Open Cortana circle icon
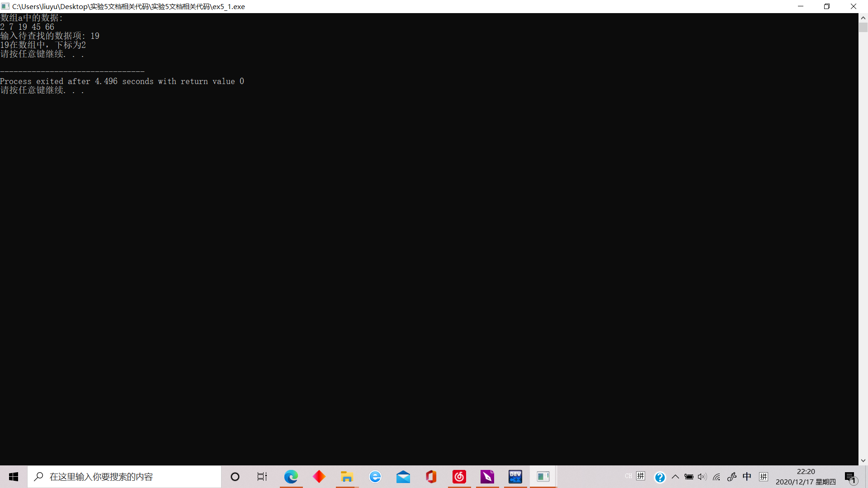The width and height of the screenshot is (868, 488). pyautogui.click(x=235, y=477)
